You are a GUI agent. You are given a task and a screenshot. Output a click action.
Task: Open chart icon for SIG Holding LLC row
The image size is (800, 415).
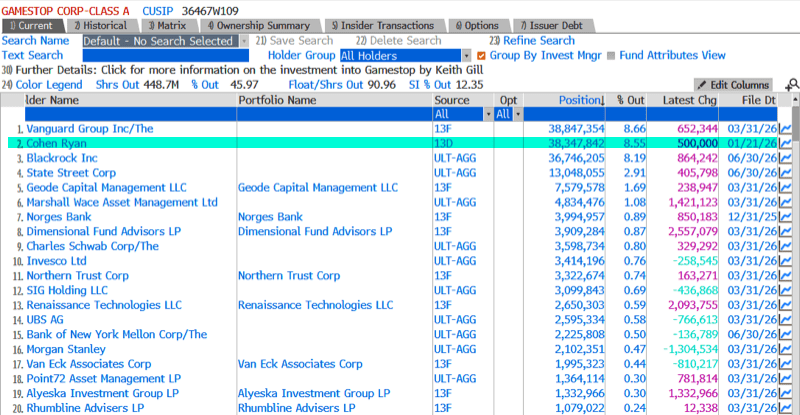click(x=786, y=290)
